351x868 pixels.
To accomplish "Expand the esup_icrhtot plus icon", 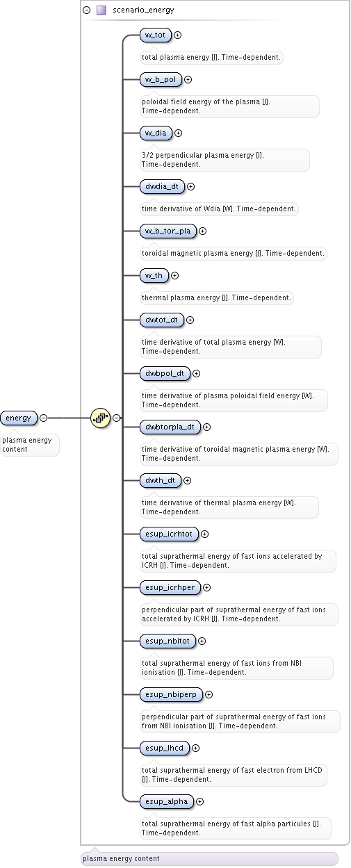I will pos(204,534).
